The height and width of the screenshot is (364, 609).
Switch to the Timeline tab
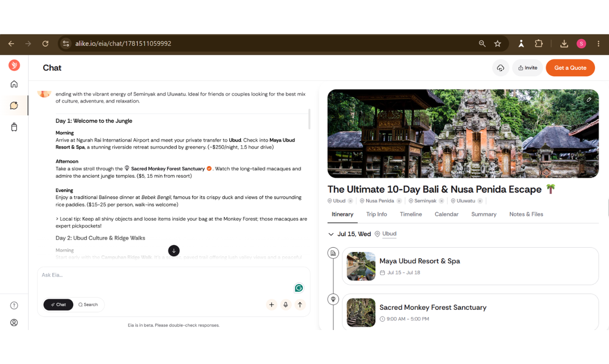click(411, 214)
